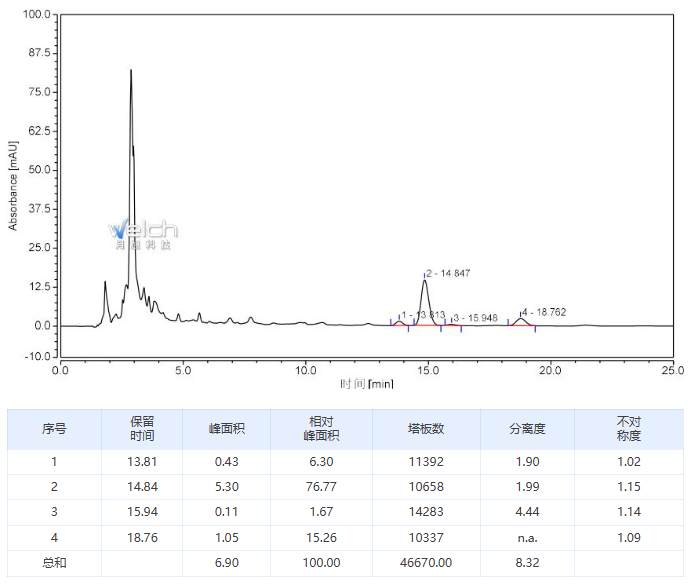693x585 pixels.
Task: Click the 保留时间 column header
Action: click(x=142, y=429)
